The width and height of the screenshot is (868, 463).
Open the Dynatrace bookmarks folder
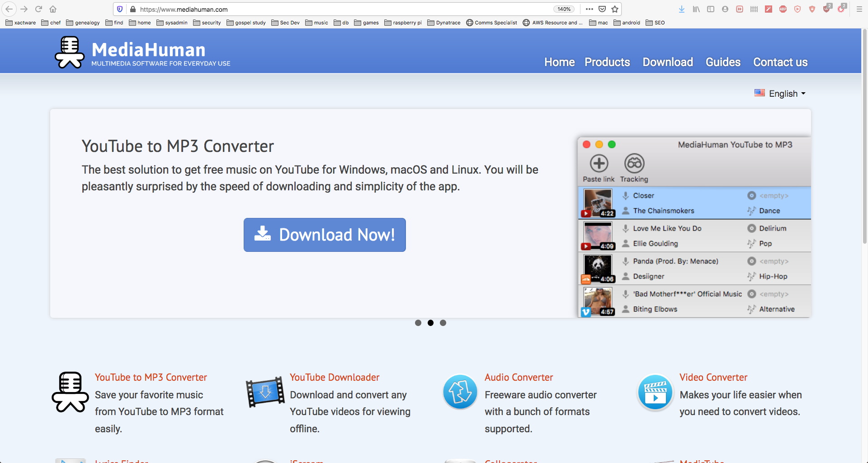coord(444,23)
